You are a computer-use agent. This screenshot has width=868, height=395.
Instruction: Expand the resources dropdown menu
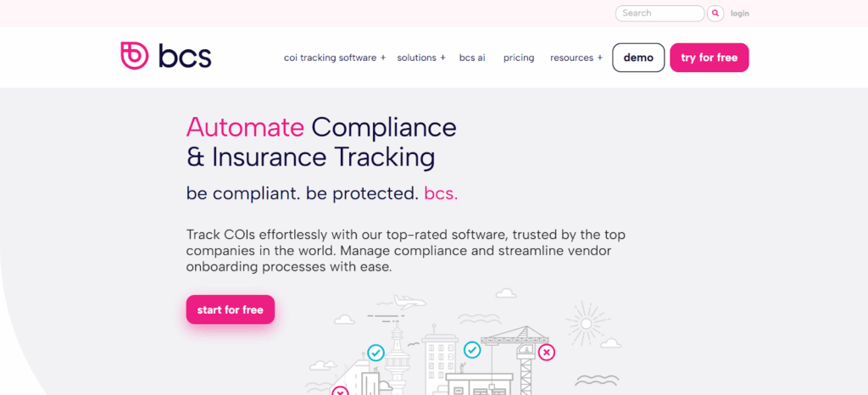[576, 58]
